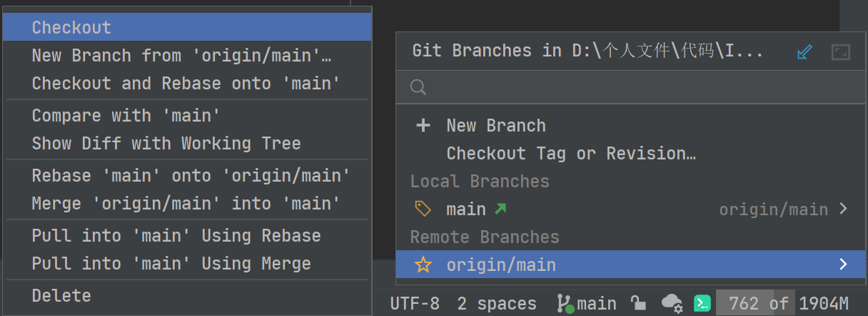Viewport: 868px width, 316px height.
Task: Toggle the favorite star on origin/main
Action: tap(423, 265)
